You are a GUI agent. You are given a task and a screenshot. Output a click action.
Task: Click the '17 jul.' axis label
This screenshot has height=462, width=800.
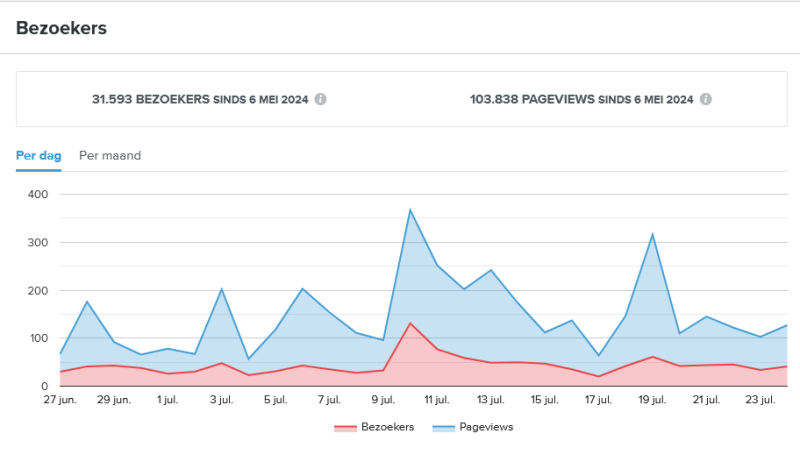598,400
